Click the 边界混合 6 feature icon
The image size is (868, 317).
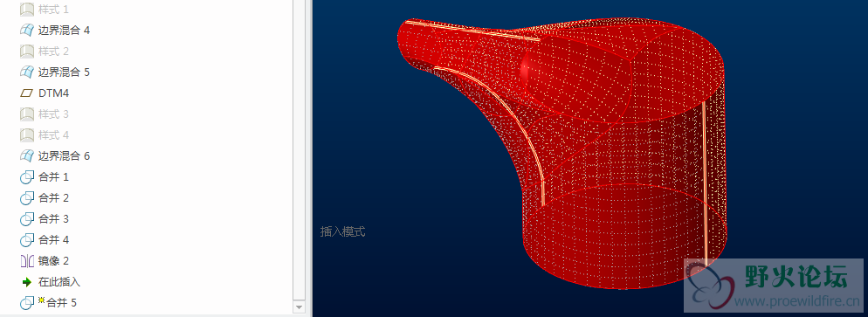point(26,156)
